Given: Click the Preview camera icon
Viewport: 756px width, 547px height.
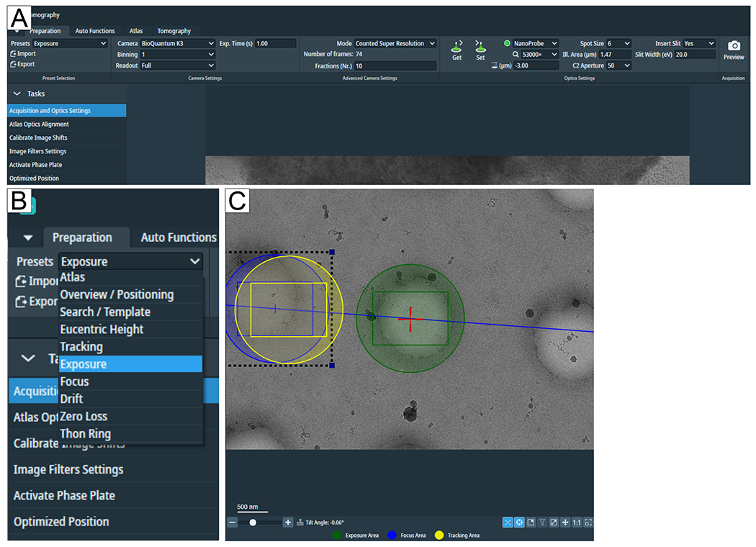Looking at the screenshot, I should 734,47.
